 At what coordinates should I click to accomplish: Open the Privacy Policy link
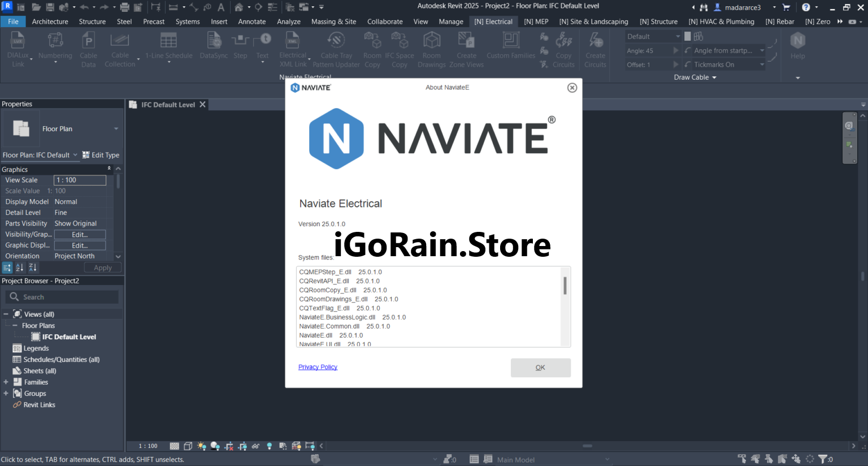coord(318,367)
